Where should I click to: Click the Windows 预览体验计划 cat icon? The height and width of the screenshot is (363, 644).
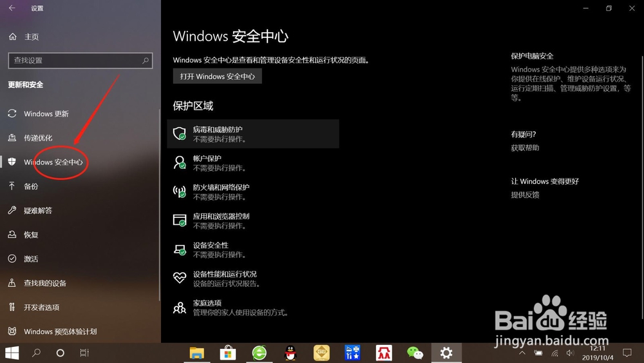point(12,331)
